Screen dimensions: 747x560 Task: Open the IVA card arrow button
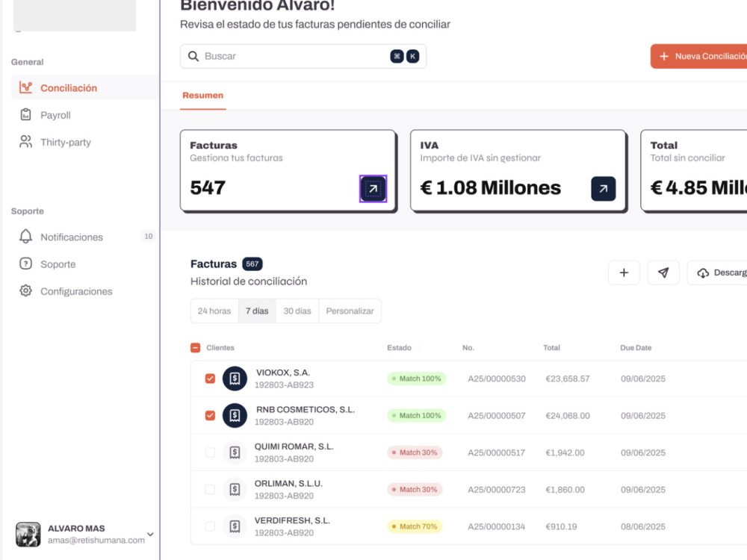603,189
